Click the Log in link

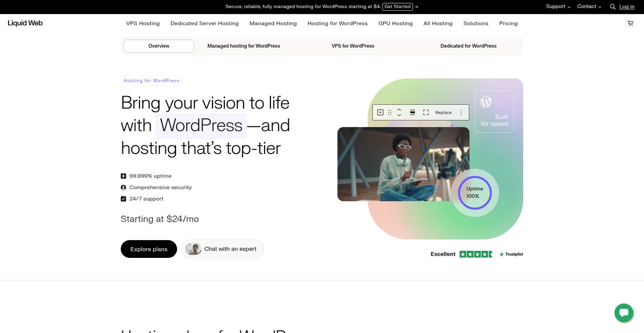627,6
